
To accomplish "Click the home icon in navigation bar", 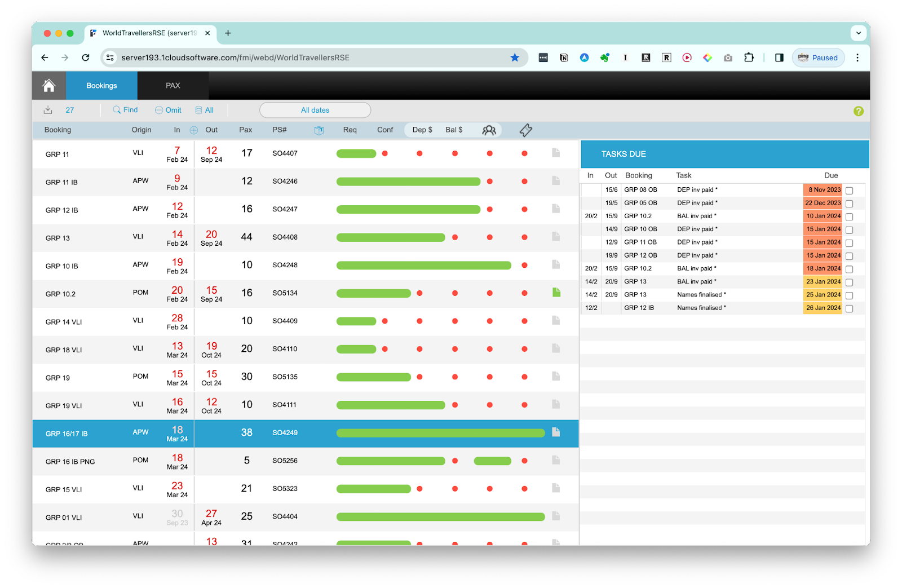I will coord(49,86).
